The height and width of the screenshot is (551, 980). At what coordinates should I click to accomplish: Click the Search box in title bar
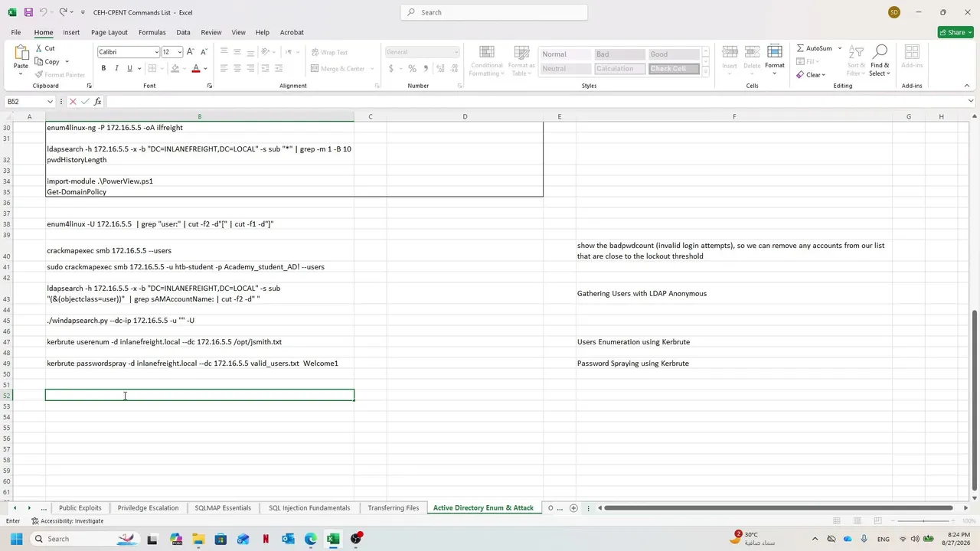494,12
